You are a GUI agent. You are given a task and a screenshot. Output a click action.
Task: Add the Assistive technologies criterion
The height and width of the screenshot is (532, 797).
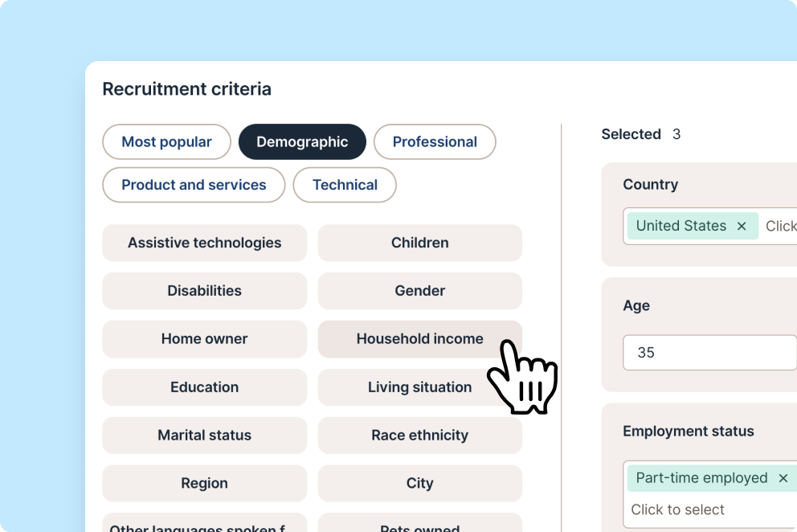204,243
